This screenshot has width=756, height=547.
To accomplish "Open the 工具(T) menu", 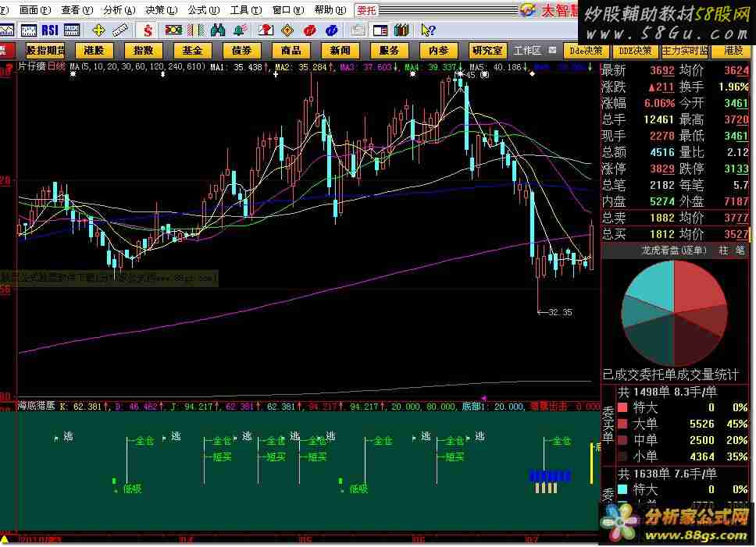I will [x=244, y=10].
